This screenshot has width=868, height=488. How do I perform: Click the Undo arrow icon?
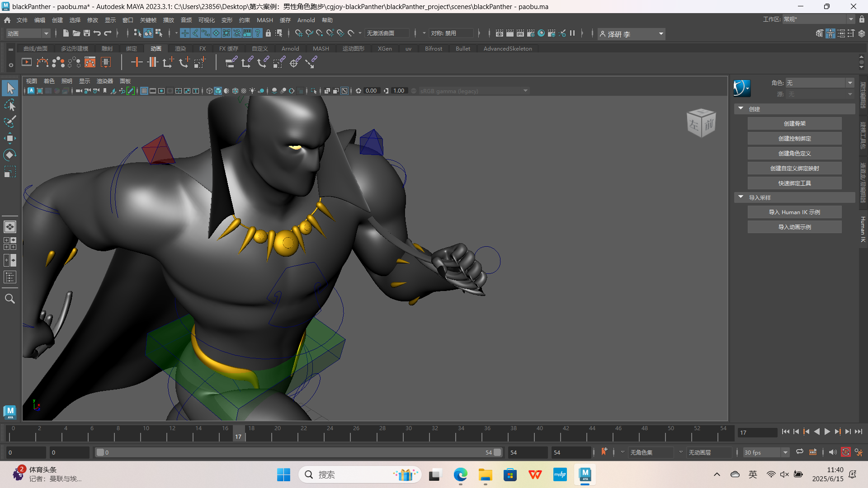[x=97, y=33]
